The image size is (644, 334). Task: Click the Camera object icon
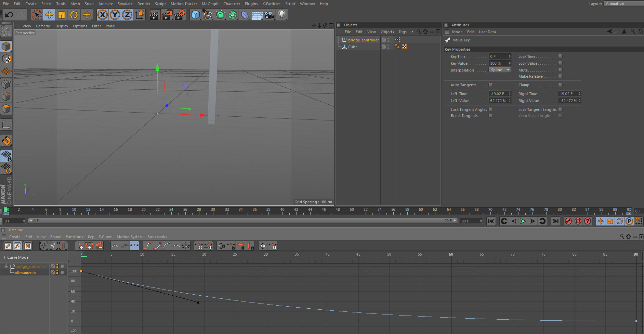pyautogui.click(x=270, y=15)
